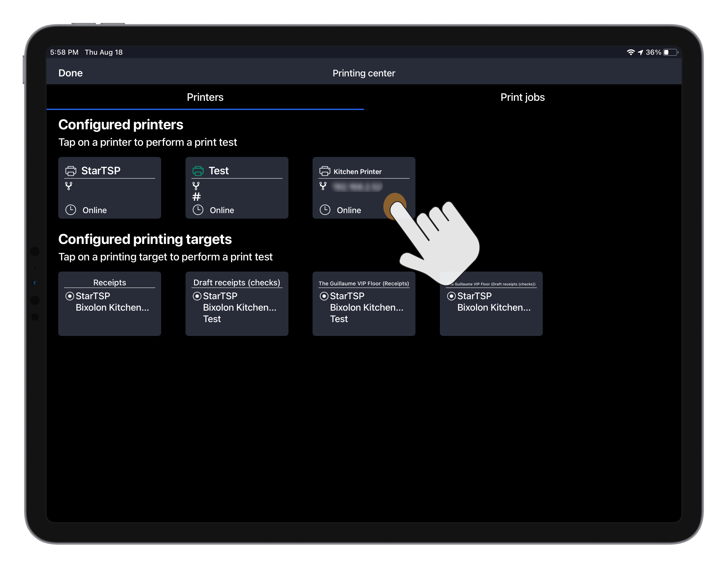Image resolution: width=728 pixels, height=569 pixels.
Task: Select StarTSP radio in Draft receipts (checks)
Action: click(x=197, y=296)
